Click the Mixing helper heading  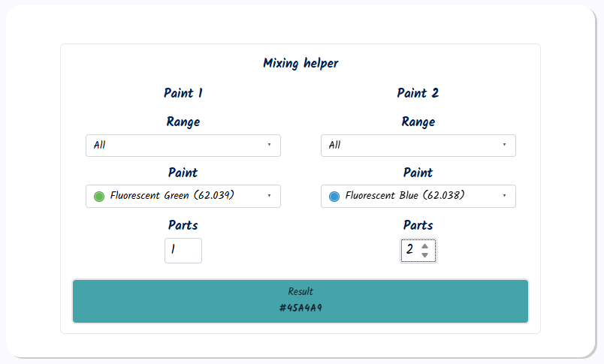300,64
